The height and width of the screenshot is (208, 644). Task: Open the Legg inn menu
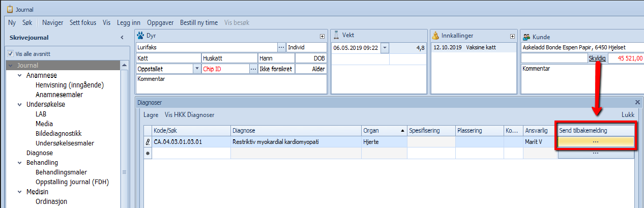pos(129,22)
